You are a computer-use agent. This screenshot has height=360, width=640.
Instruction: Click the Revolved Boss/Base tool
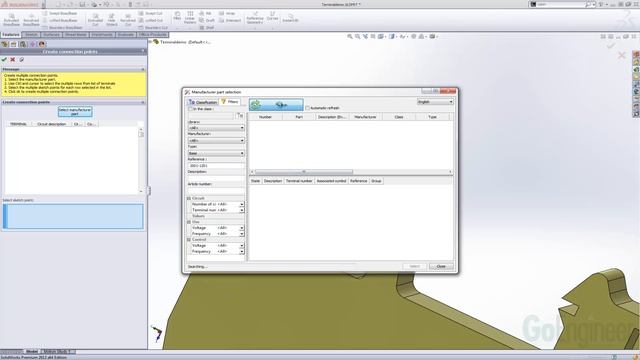pos(31,19)
